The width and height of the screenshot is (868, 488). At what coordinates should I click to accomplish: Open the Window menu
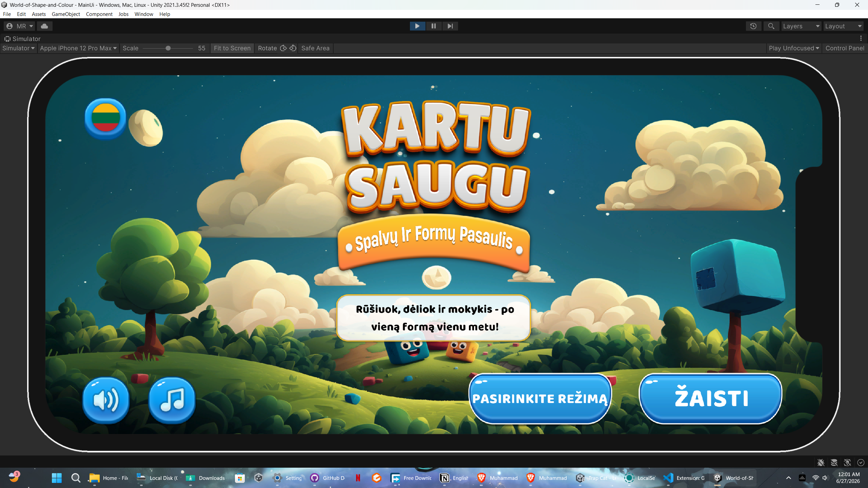point(144,14)
